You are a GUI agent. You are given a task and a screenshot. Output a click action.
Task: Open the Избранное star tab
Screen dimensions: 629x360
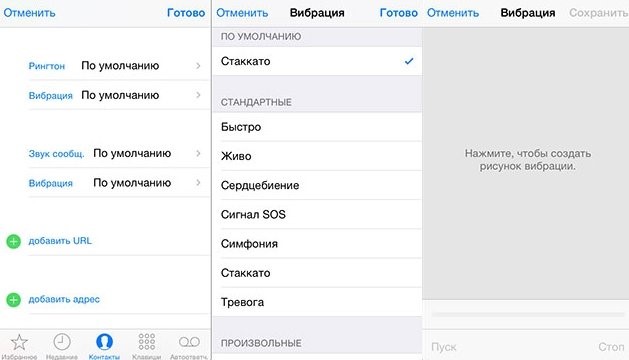click(x=19, y=346)
